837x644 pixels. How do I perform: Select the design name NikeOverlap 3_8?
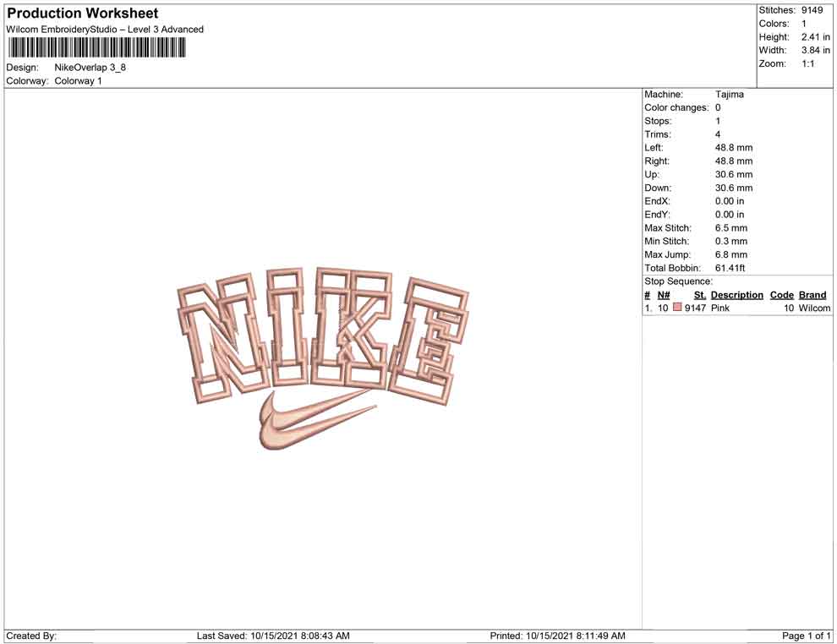(x=90, y=68)
